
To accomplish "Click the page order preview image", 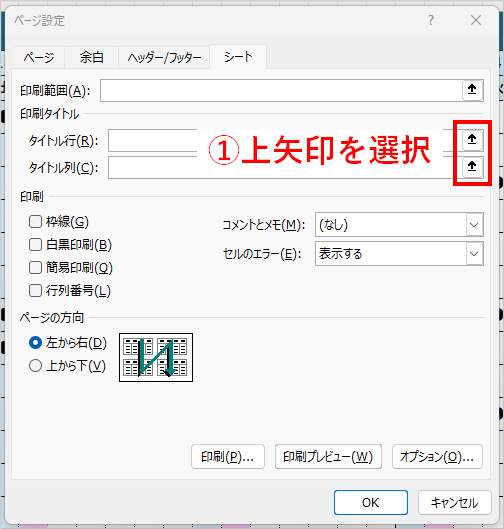I will 156,357.
